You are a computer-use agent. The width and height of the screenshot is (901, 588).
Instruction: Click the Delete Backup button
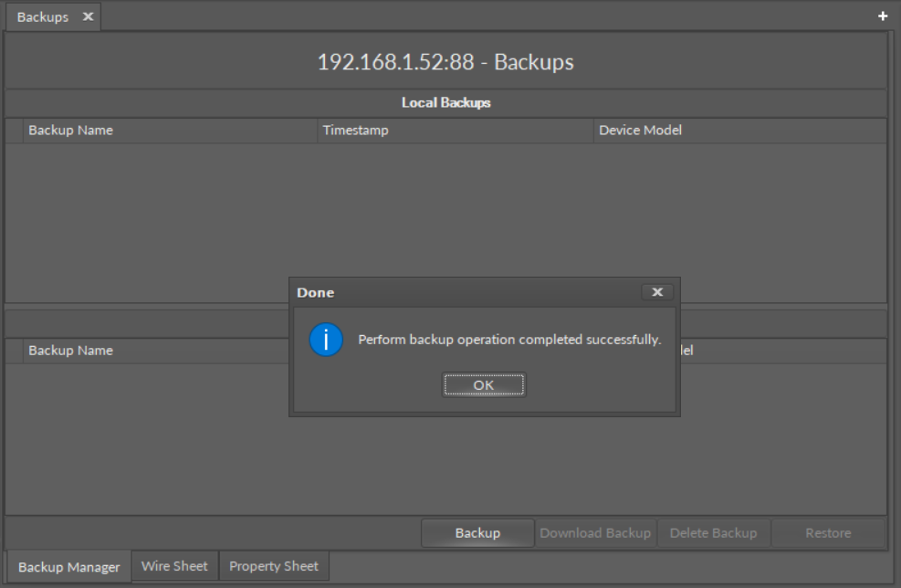[713, 533]
